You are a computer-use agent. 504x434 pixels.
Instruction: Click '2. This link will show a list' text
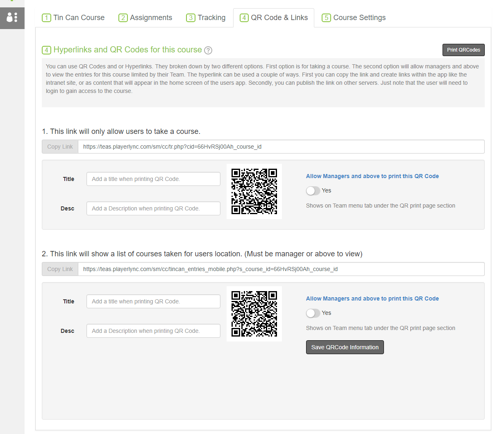tap(202, 254)
